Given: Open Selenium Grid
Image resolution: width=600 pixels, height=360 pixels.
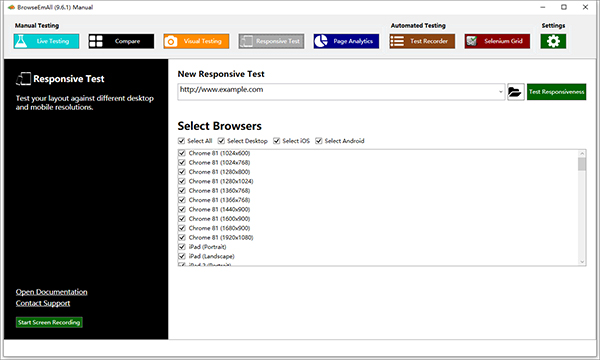Looking at the screenshot, I should coord(497,41).
